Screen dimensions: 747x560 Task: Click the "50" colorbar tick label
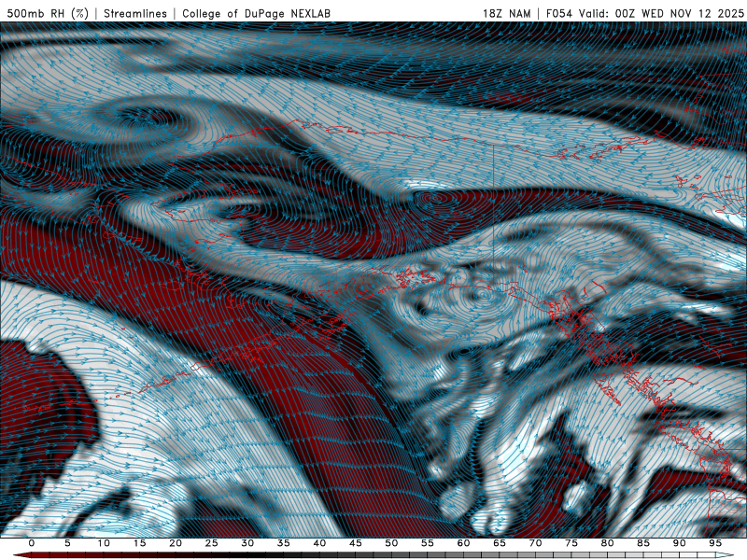pos(391,543)
